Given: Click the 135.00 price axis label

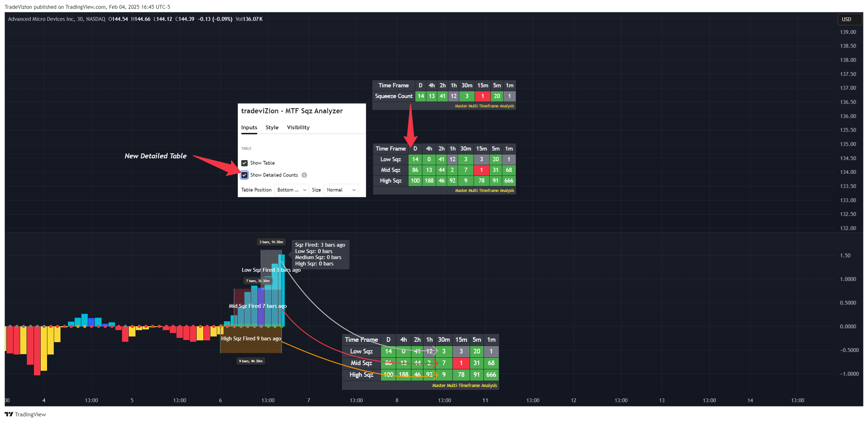Looking at the screenshot, I should (848, 144).
